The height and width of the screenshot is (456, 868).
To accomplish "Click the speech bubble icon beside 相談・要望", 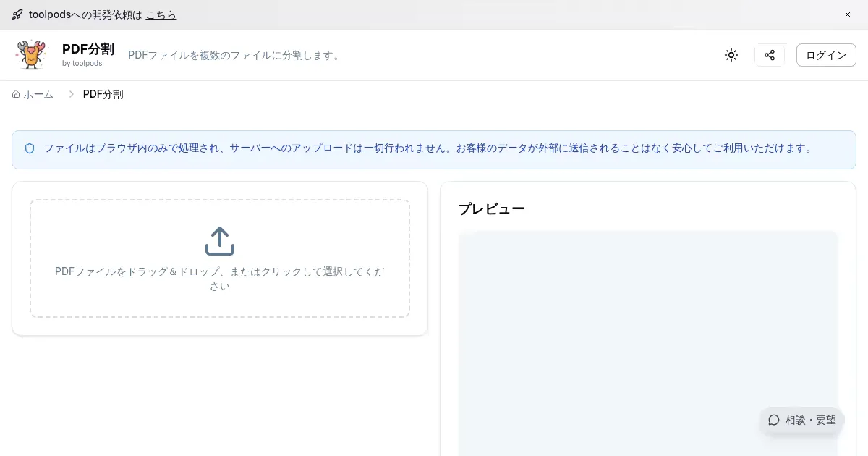I will pyautogui.click(x=774, y=420).
